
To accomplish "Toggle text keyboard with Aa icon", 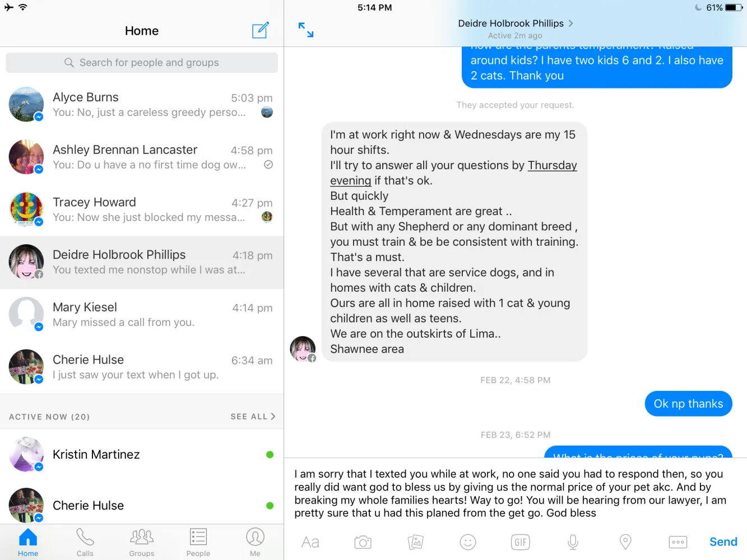I will click(310, 542).
